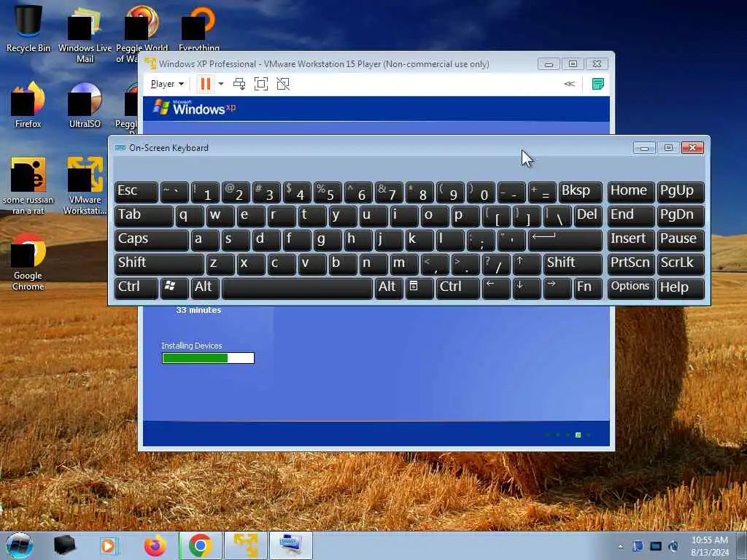Click the up arrow key
Viewport: 747px width, 560px height.
(x=527, y=264)
